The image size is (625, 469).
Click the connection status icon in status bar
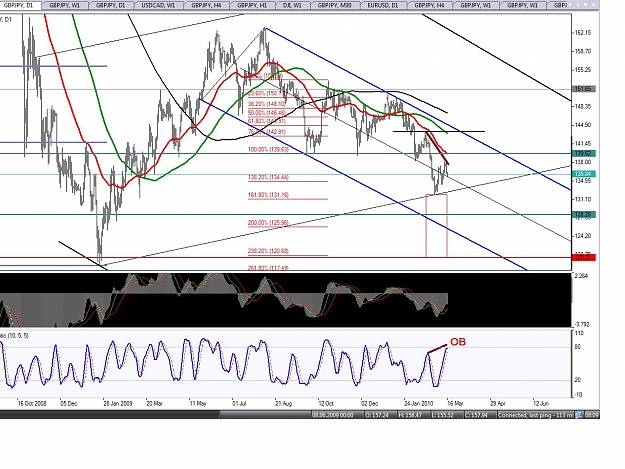pyautogui.click(x=579, y=415)
